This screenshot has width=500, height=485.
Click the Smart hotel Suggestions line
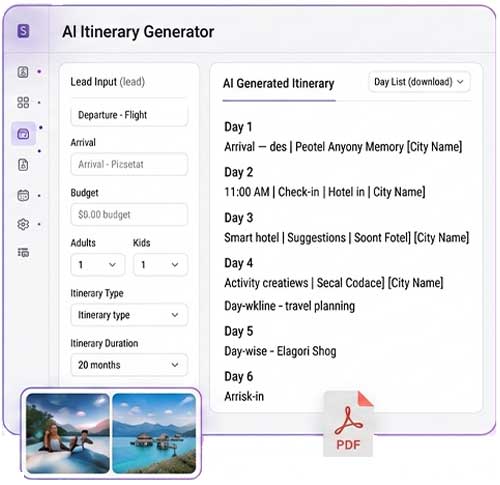tap(347, 238)
